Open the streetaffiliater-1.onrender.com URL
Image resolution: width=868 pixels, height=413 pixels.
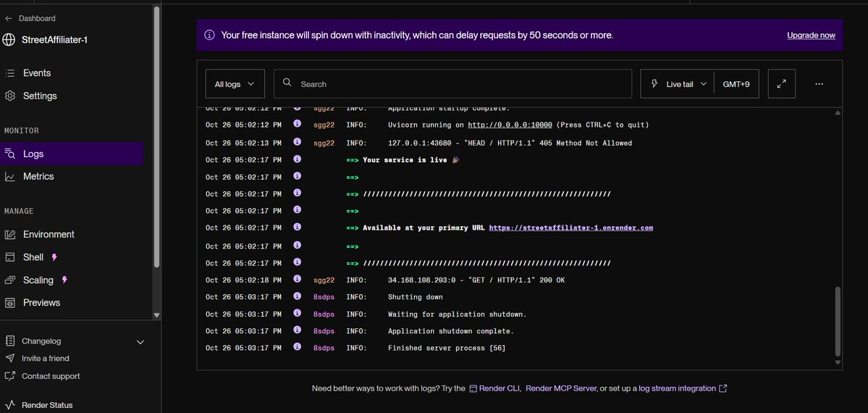tap(570, 228)
